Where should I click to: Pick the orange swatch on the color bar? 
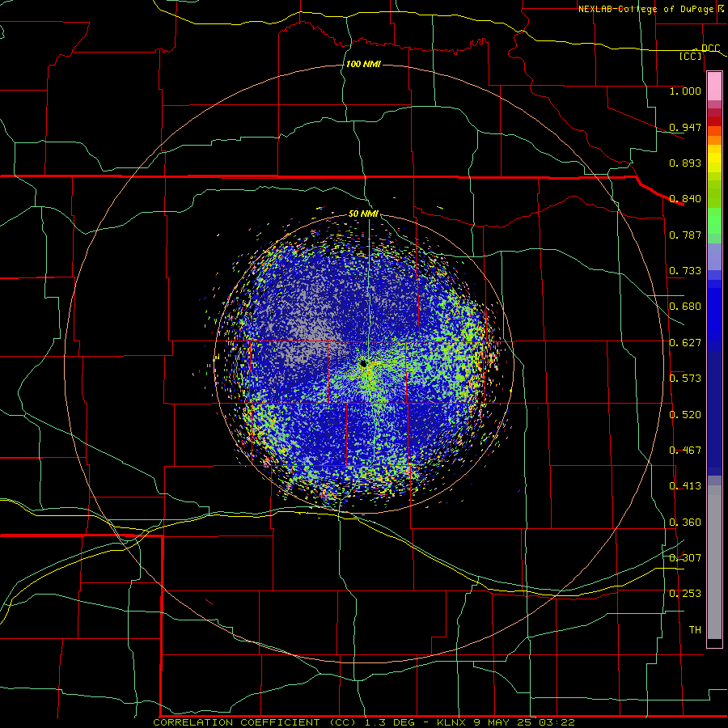tap(714, 140)
